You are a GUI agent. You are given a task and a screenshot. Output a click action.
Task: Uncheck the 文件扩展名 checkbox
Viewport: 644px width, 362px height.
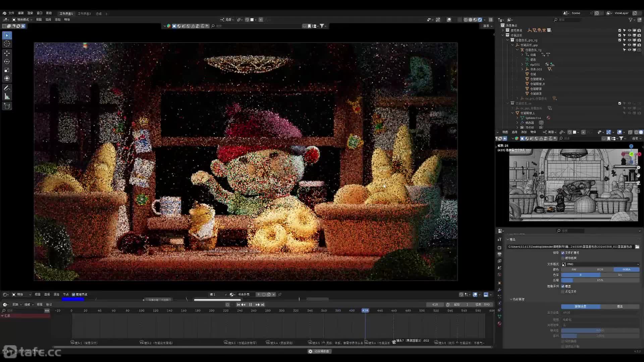(563, 253)
